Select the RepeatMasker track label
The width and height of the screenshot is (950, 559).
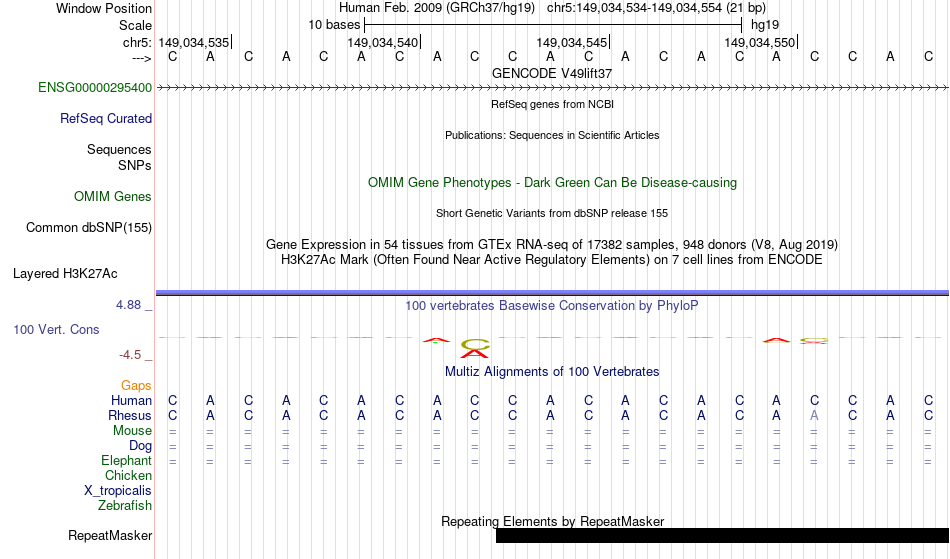coord(110,535)
